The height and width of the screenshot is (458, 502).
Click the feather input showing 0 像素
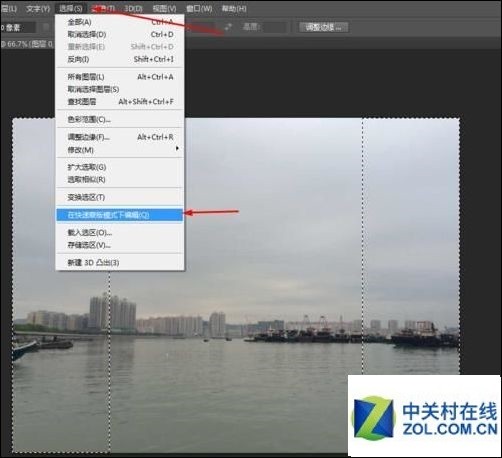point(17,27)
